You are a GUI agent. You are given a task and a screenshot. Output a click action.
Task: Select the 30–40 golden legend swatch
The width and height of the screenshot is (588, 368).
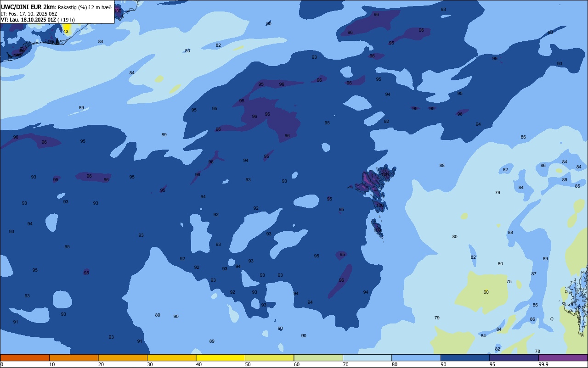[x=171, y=357]
